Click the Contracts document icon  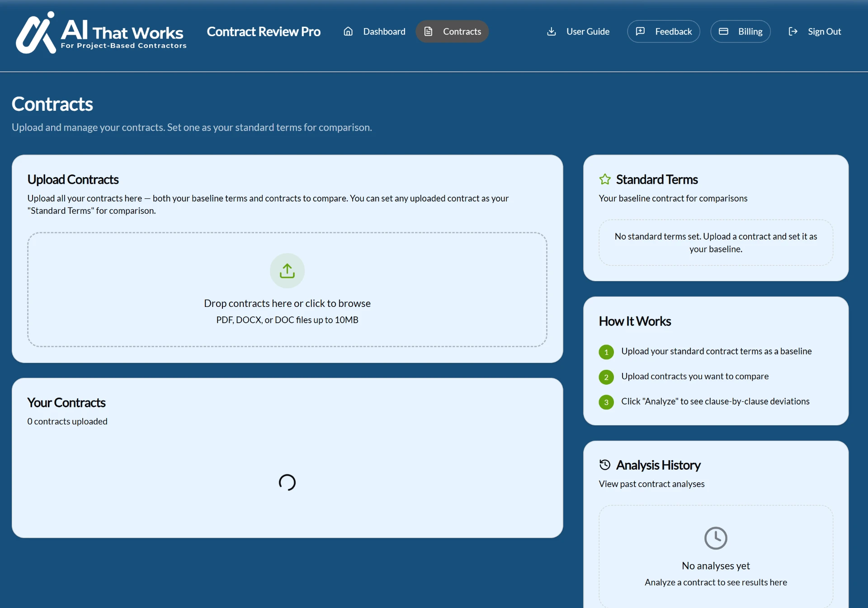click(x=428, y=32)
